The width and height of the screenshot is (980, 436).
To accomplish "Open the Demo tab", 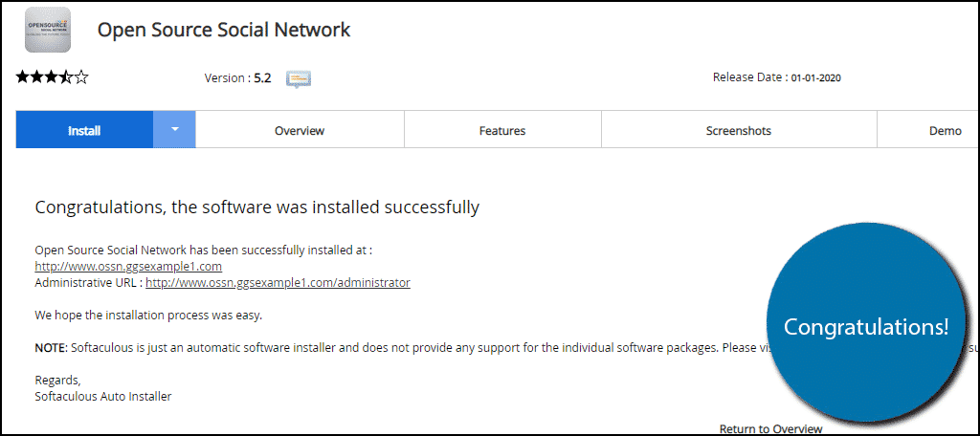I will [x=928, y=130].
